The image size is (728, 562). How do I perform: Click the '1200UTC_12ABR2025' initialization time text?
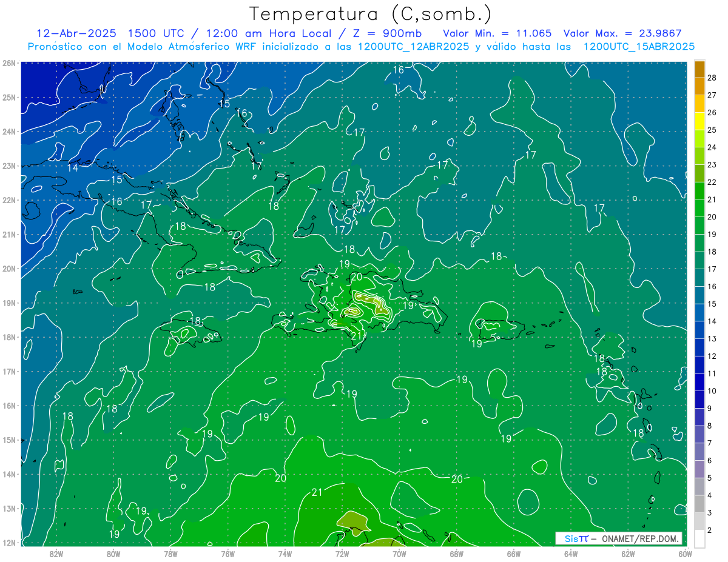tap(415, 47)
